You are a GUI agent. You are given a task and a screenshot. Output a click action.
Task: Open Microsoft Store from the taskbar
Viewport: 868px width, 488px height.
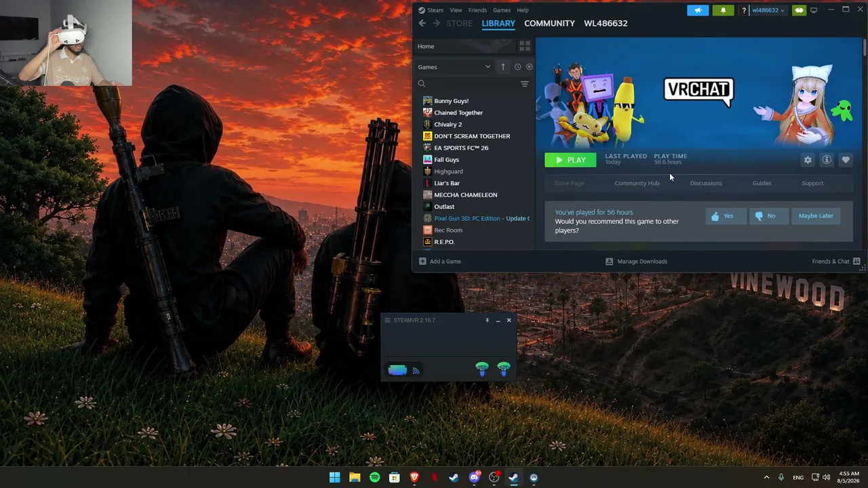click(x=394, y=478)
